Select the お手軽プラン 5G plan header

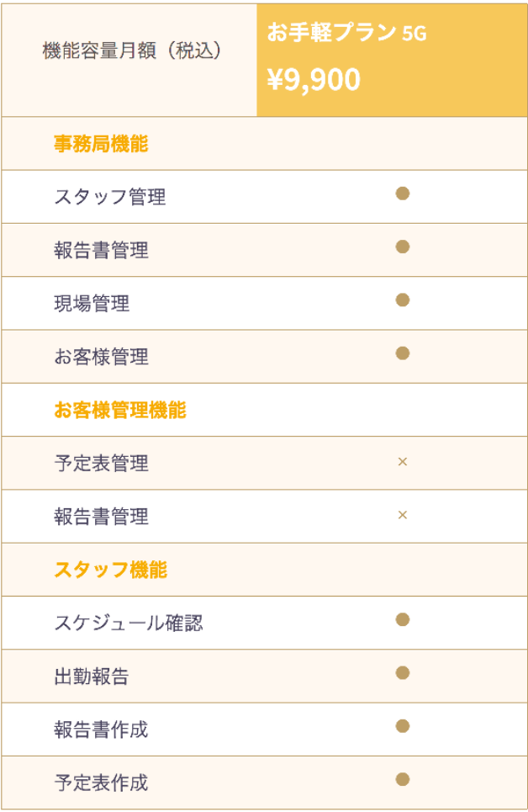tap(346, 33)
